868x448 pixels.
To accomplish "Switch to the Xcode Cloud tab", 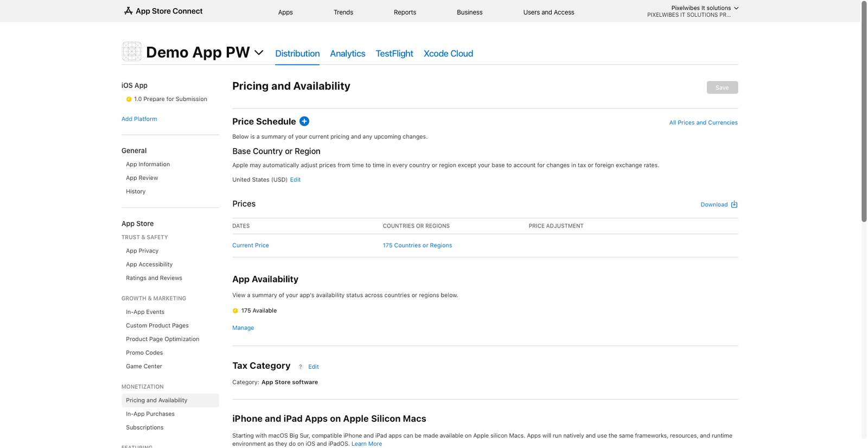I will (448, 53).
